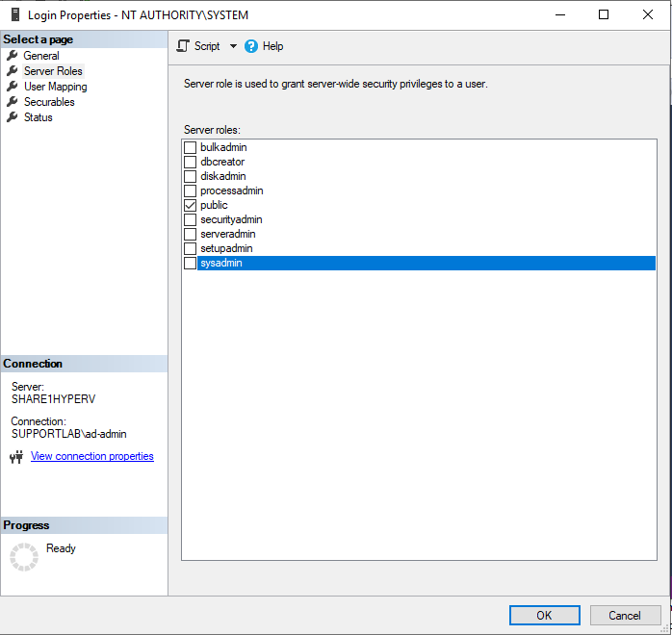Click the Cancel button
The width and height of the screenshot is (672, 635).
[x=625, y=616]
